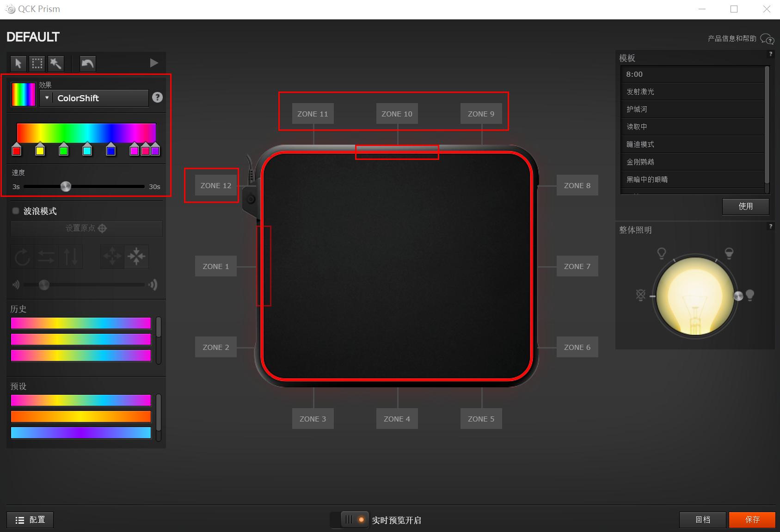The height and width of the screenshot is (532, 780).
Task: Choose the inward converging arrows icon
Action: click(136, 257)
